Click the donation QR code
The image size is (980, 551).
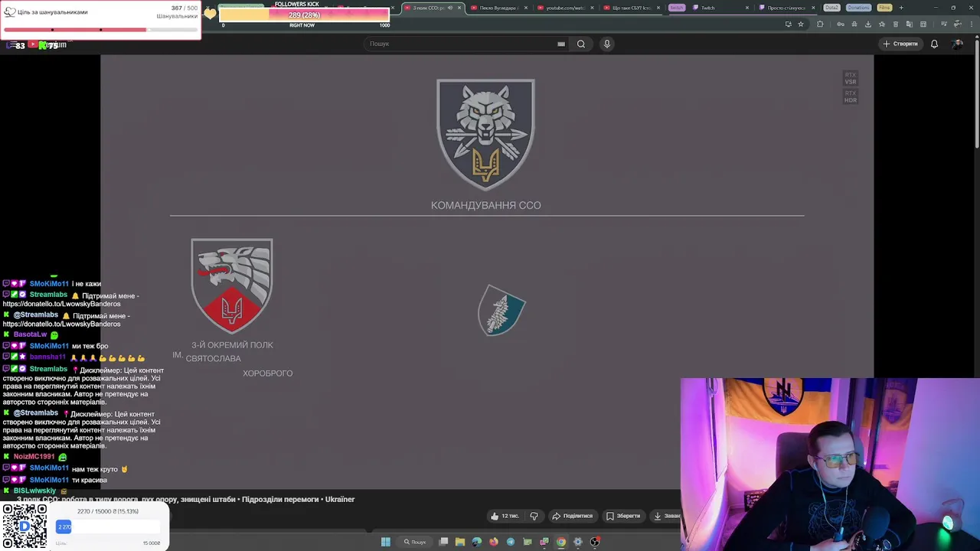tap(24, 527)
